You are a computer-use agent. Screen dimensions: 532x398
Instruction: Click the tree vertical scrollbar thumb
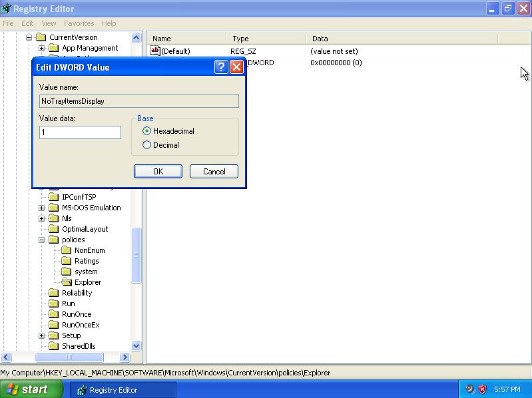pos(136,255)
